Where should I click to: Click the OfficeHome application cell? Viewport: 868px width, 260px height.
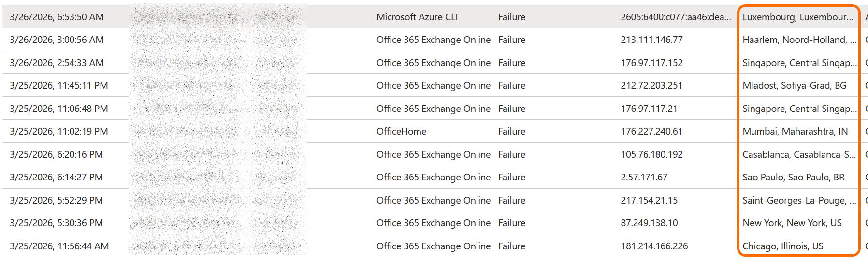(401, 131)
